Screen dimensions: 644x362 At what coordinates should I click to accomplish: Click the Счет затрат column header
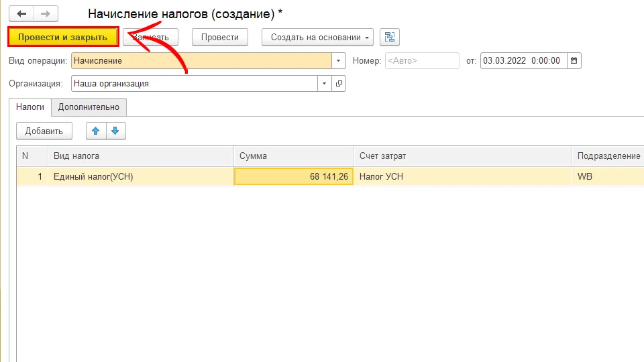click(462, 156)
